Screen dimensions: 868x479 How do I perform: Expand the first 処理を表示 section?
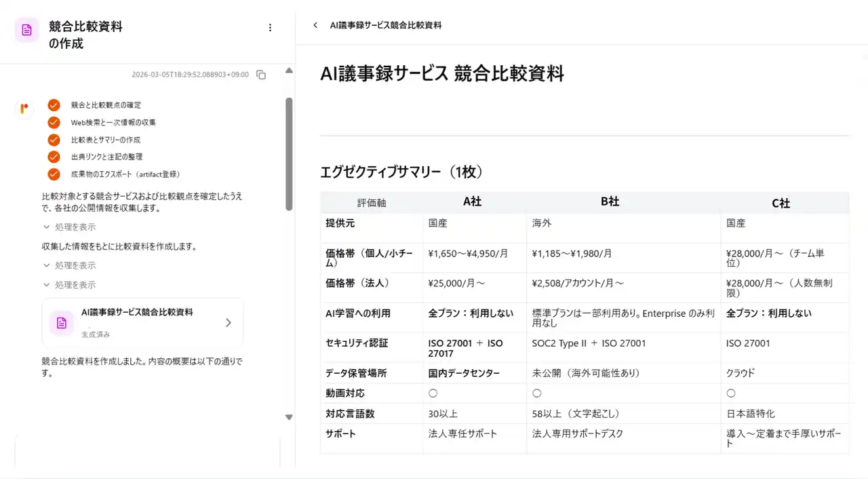[x=69, y=227]
